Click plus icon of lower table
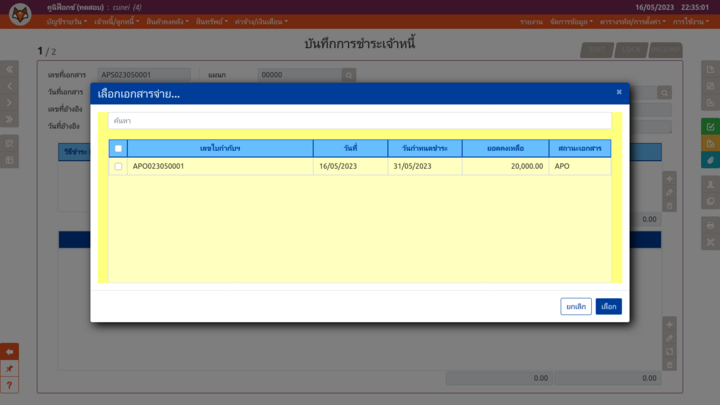 point(669,325)
